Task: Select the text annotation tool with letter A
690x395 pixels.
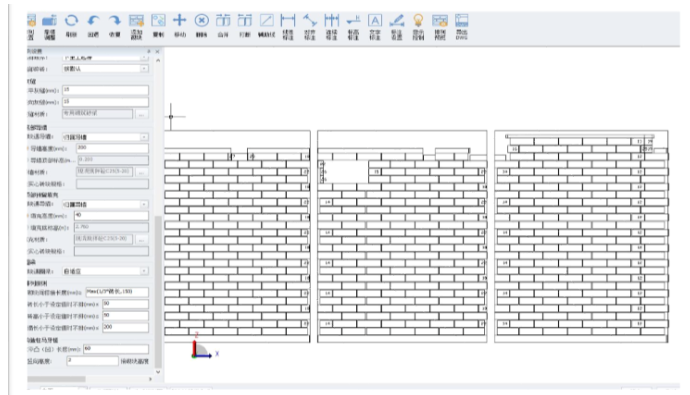Action: tap(374, 27)
